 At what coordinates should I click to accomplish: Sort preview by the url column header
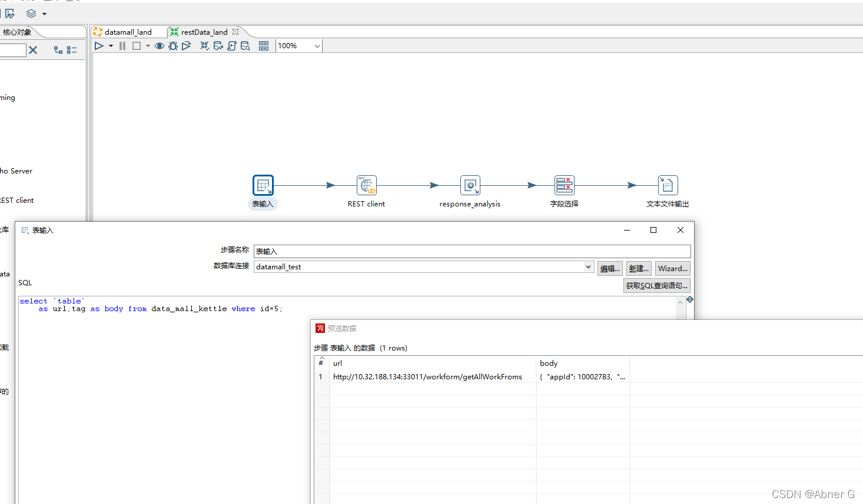coord(433,363)
